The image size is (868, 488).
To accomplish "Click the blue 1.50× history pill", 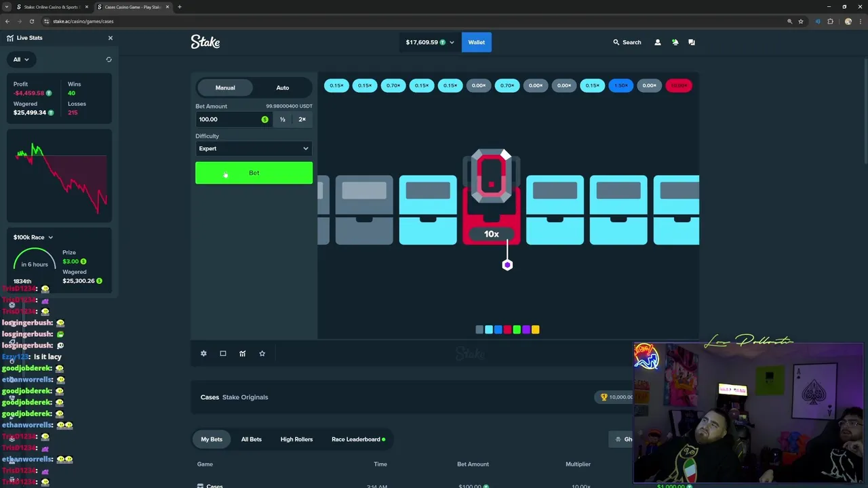I will (621, 85).
